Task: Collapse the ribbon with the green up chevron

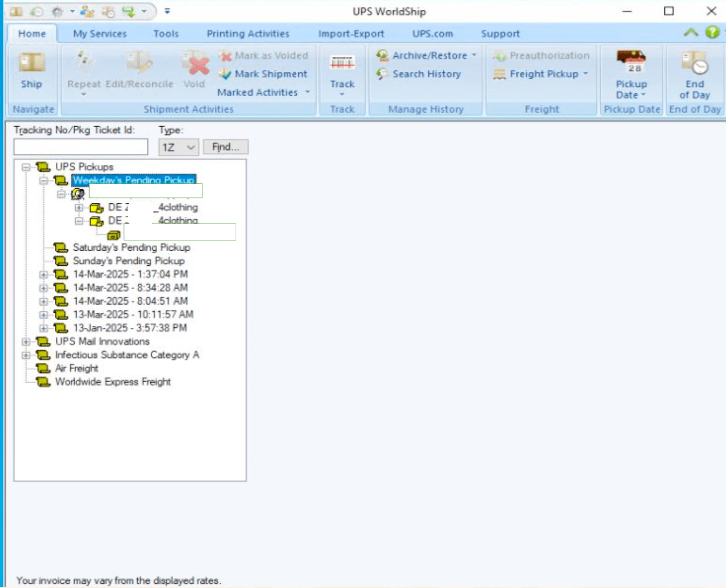Action: 691,32
